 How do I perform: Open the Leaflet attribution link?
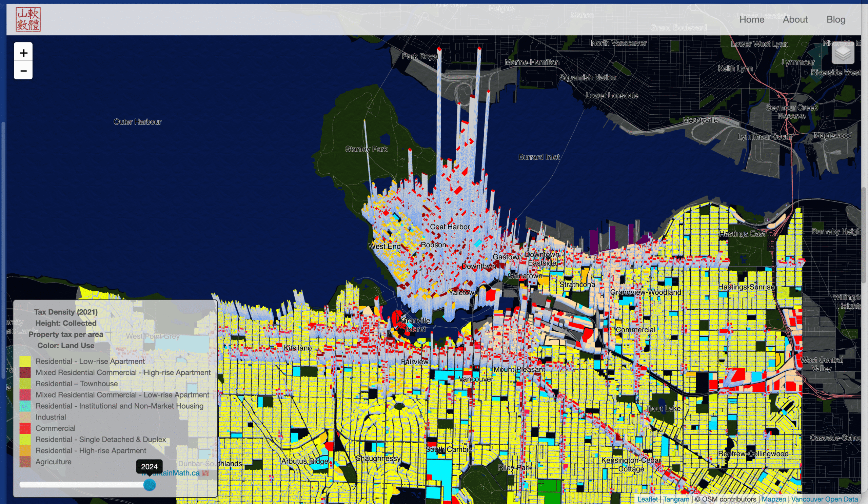tap(647, 499)
